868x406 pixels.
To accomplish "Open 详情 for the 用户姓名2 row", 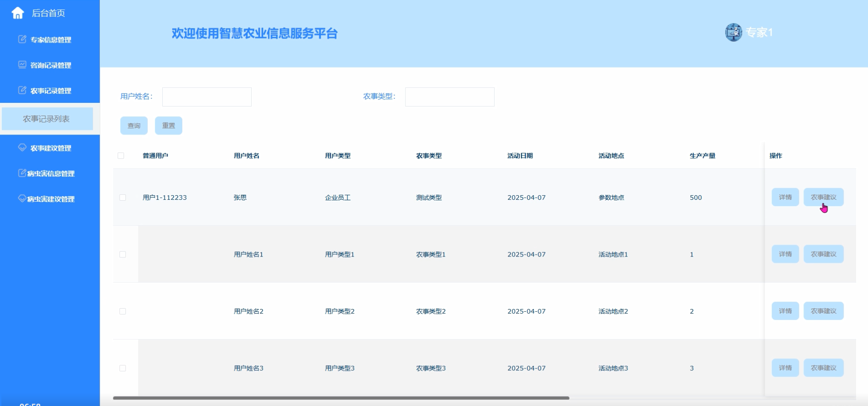I will coord(785,311).
